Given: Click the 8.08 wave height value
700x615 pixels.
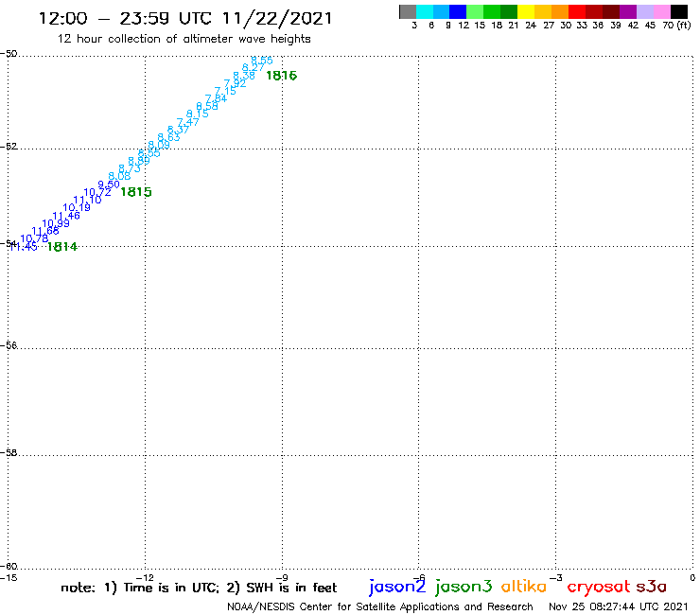Looking at the screenshot, I should click(x=119, y=176).
